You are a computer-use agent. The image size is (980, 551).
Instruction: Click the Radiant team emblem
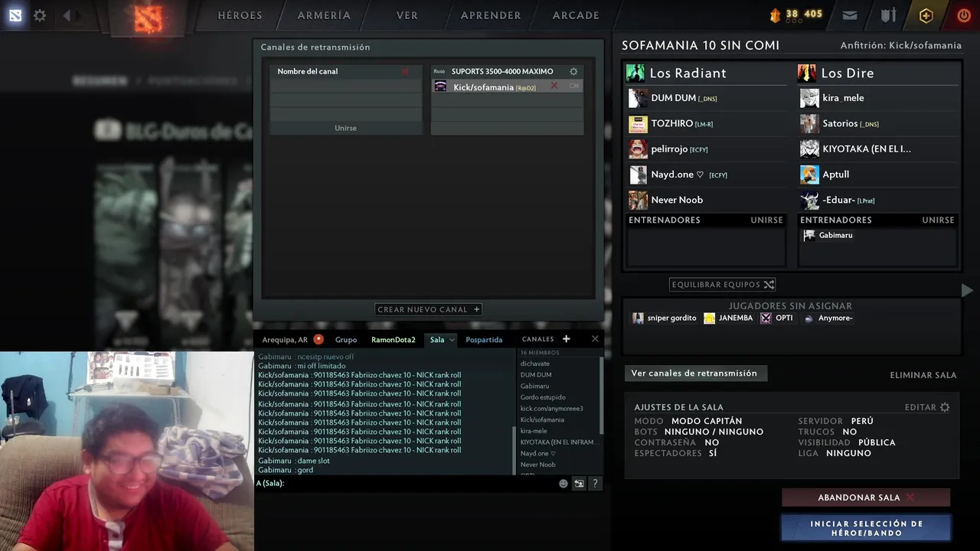[635, 73]
